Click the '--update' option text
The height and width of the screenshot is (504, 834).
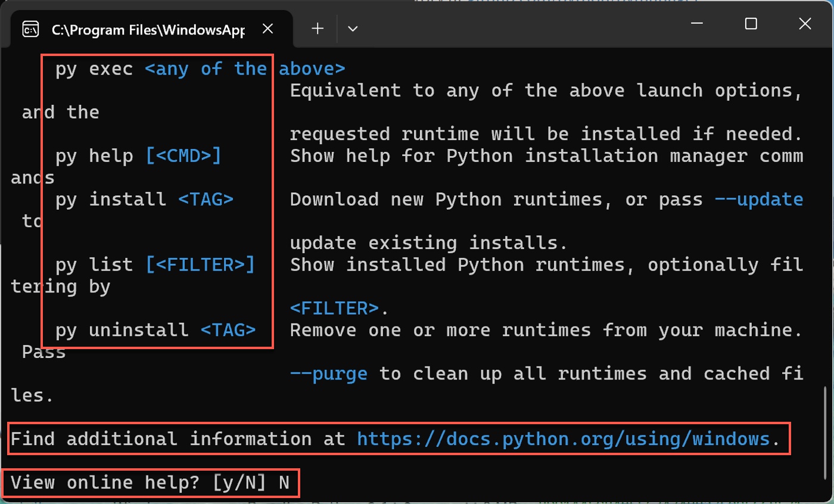pos(758,200)
